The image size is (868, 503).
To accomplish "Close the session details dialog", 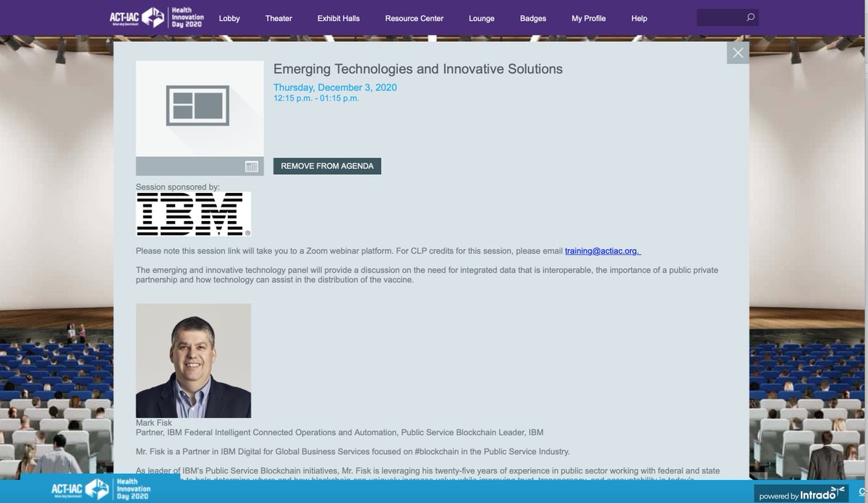I will point(738,53).
